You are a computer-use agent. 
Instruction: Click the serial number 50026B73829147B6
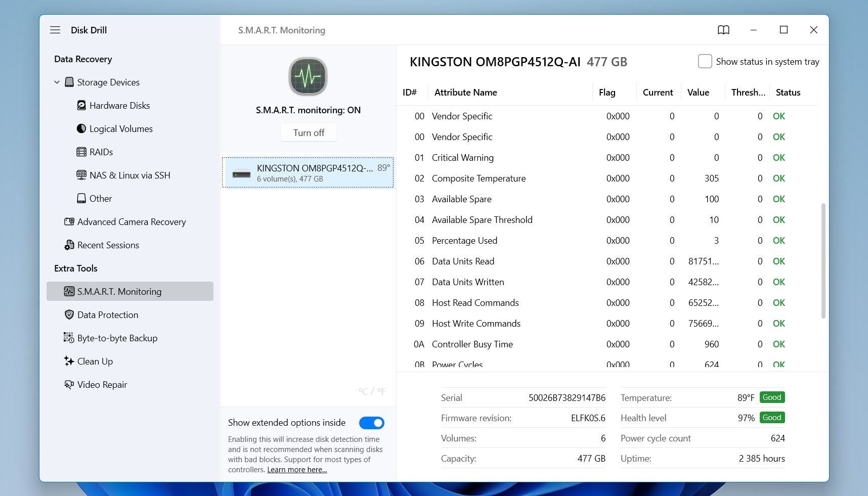click(x=567, y=398)
